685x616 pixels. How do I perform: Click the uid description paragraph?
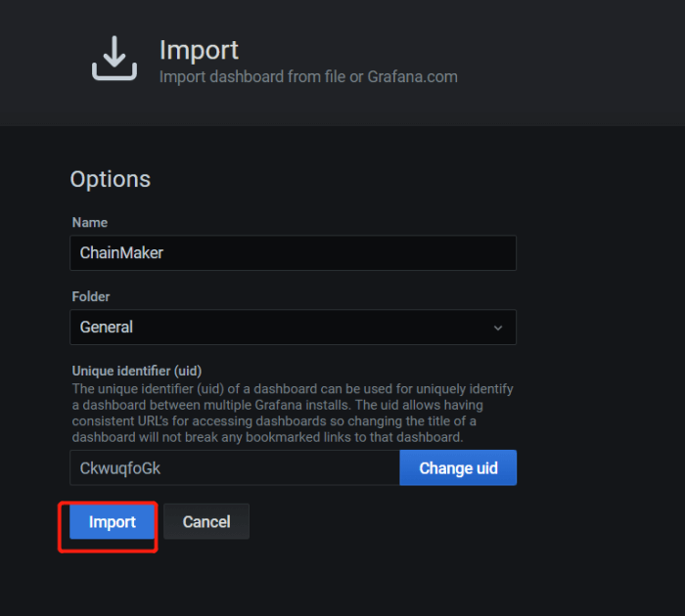click(293, 413)
